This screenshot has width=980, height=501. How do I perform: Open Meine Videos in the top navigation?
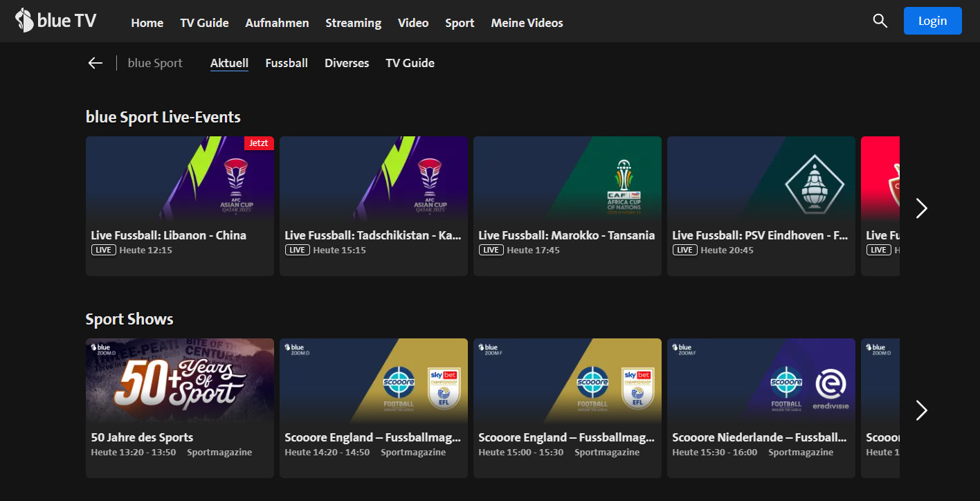[x=527, y=23]
